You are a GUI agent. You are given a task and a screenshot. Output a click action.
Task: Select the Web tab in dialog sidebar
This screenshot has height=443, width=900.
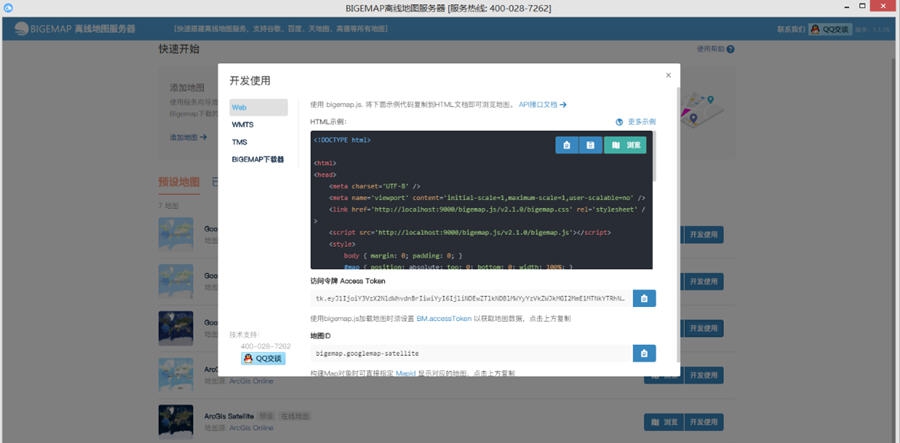(258, 107)
